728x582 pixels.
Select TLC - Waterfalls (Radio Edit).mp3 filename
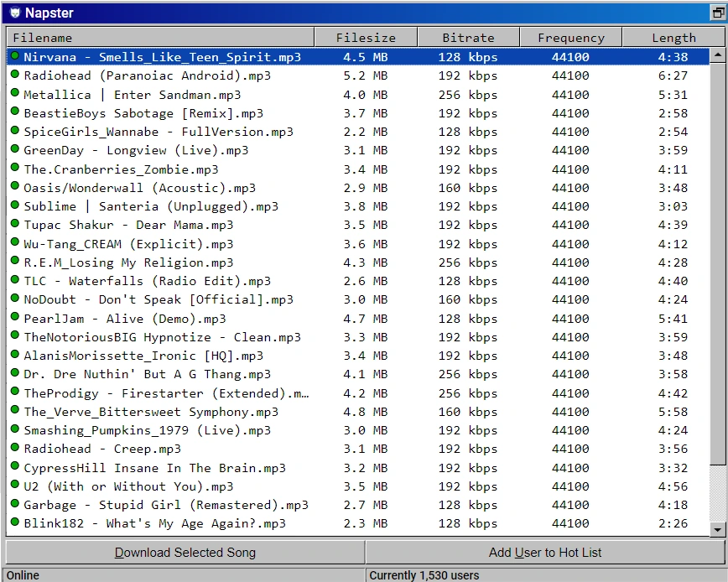pos(147,281)
